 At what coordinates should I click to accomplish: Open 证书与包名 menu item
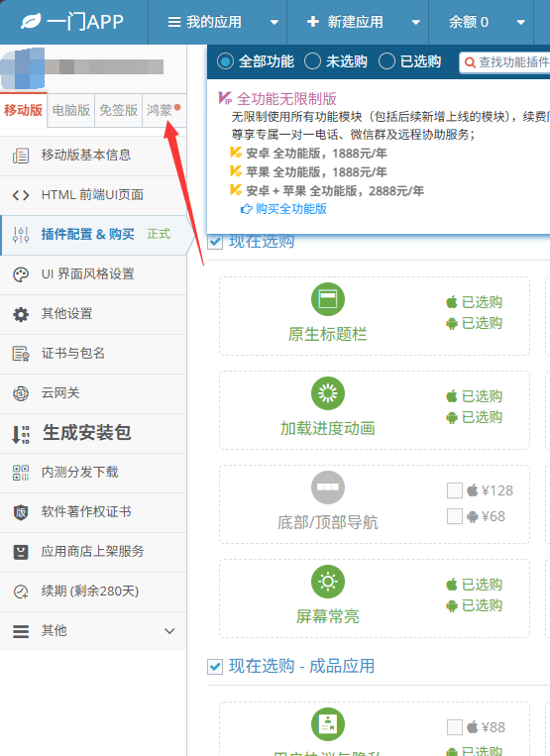(93, 354)
